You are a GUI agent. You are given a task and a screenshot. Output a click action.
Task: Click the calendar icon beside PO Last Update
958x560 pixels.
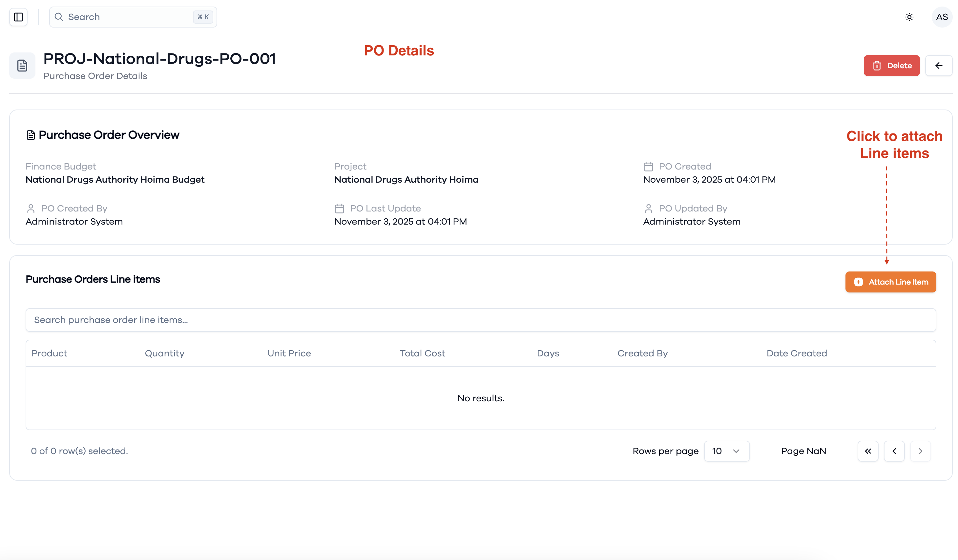tap(340, 209)
